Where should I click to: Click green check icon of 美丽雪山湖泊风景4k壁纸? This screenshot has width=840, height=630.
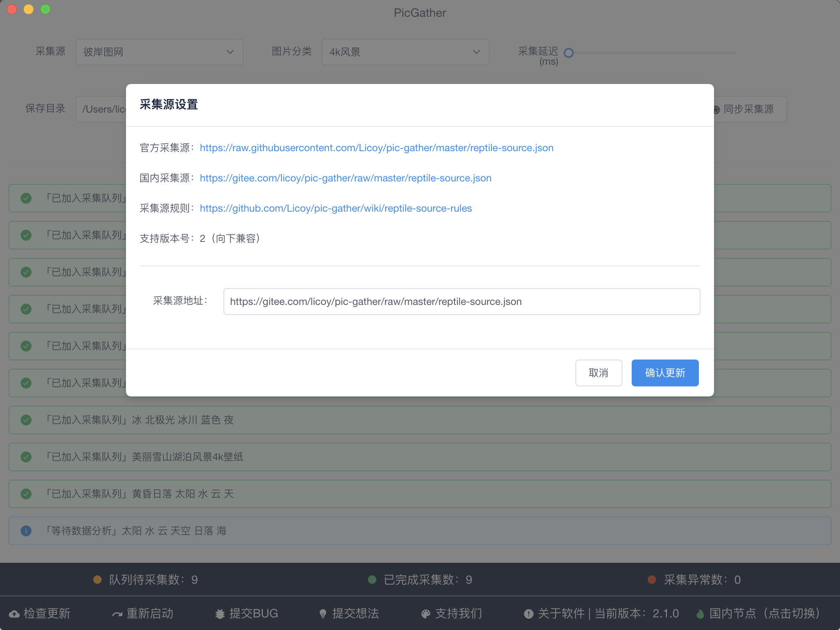pyautogui.click(x=26, y=457)
